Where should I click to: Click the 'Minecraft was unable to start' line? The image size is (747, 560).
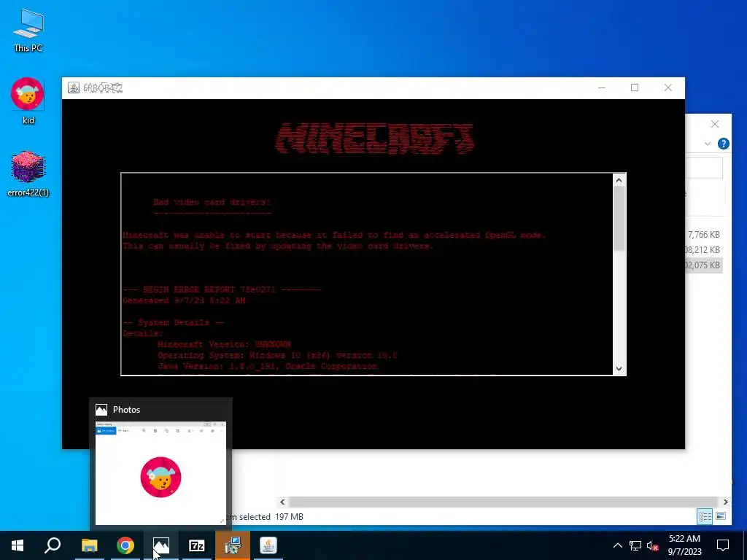click(x=334, y=235)
